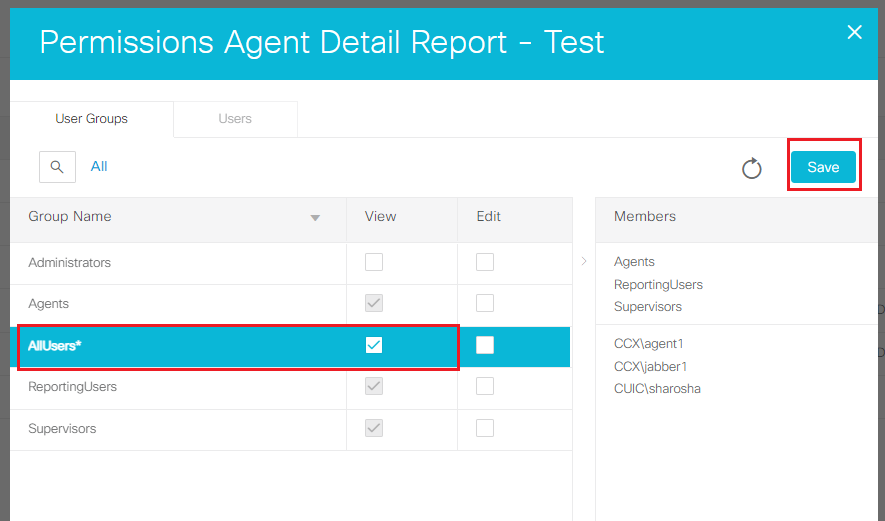Select the Supervisors group name
The image size is (885, 521).
(x=62, y=428)
